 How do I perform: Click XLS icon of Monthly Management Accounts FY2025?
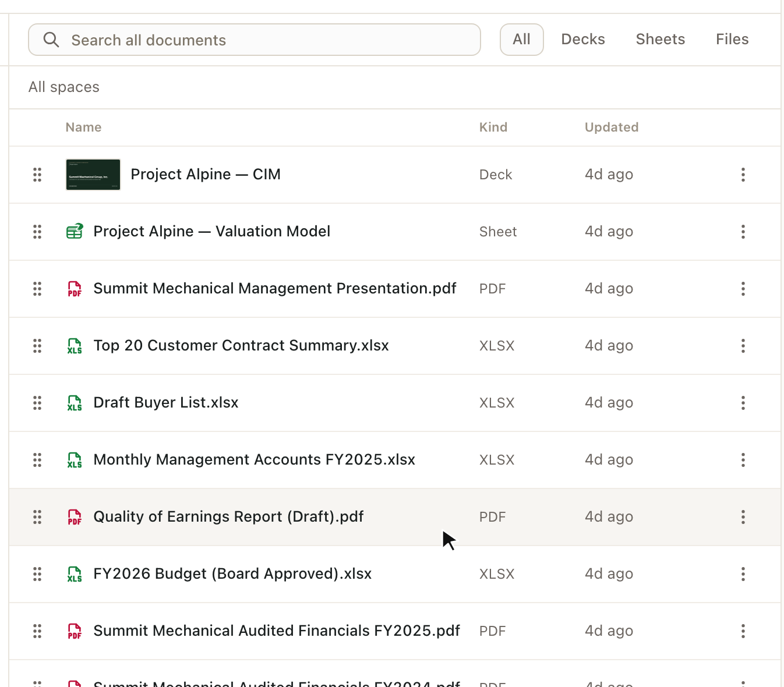pos(75,460)
